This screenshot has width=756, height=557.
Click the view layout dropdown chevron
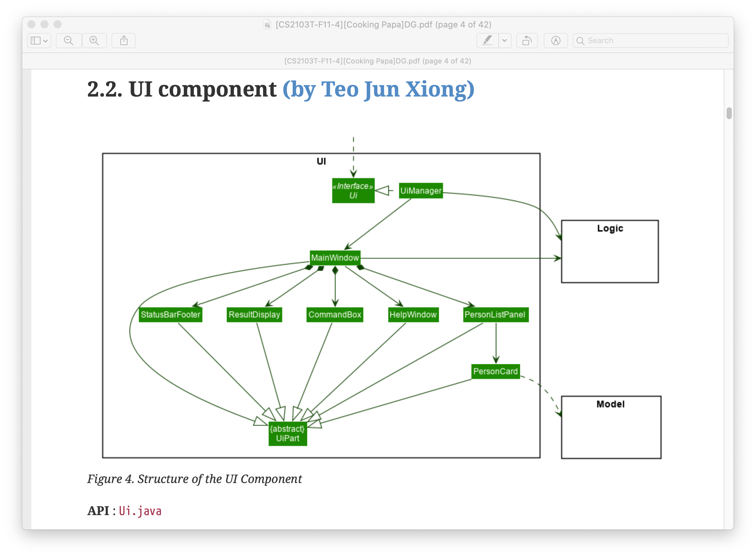click(46, 41)
